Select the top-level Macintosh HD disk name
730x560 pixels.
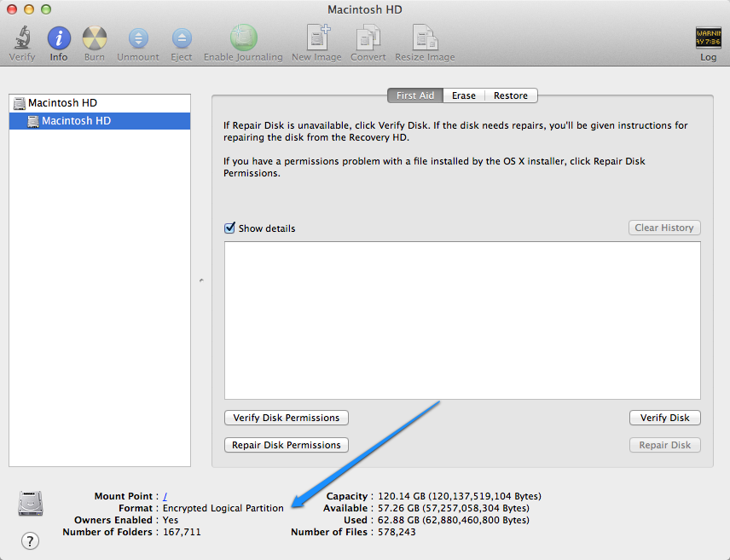click(x=62, y=103)
